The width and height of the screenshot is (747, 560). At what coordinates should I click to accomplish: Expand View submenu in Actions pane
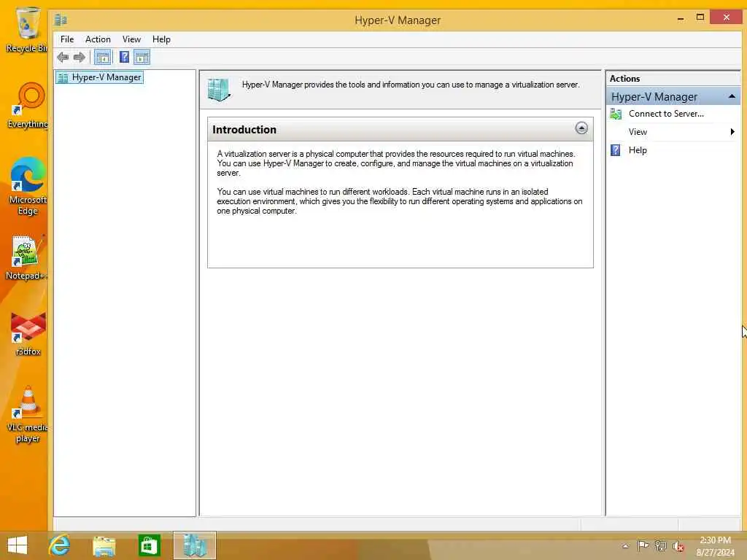pyautogui.click(x=673, y=132)
